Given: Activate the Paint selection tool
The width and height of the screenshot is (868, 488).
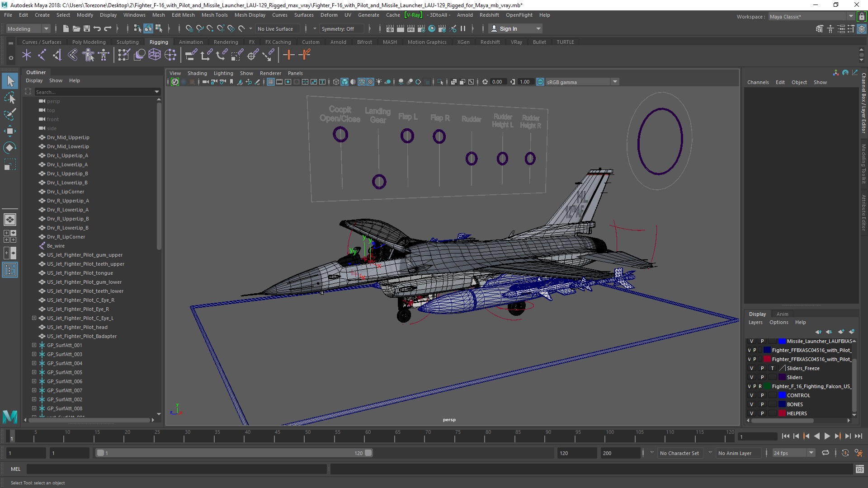Looking at the screenshot, I should tap(10, 114).
